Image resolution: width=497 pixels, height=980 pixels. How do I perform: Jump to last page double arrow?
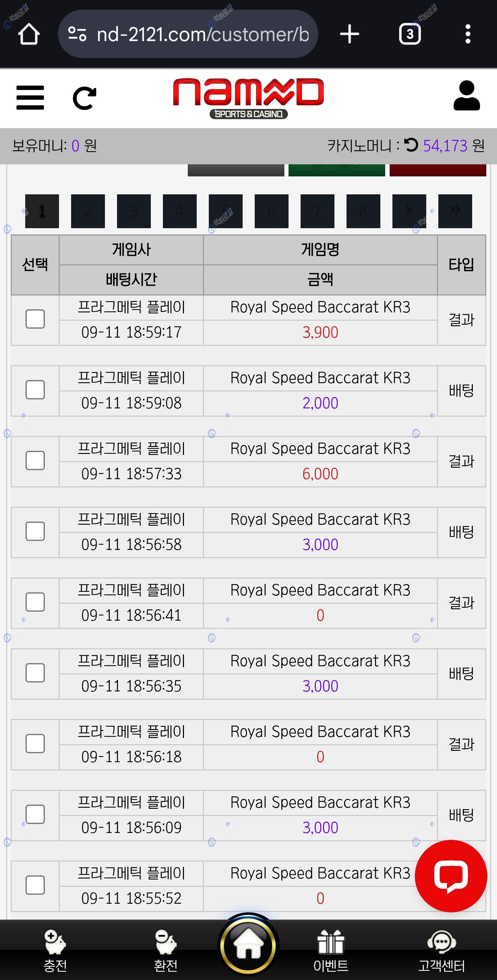pyautogui.click(x=455, y=211)
